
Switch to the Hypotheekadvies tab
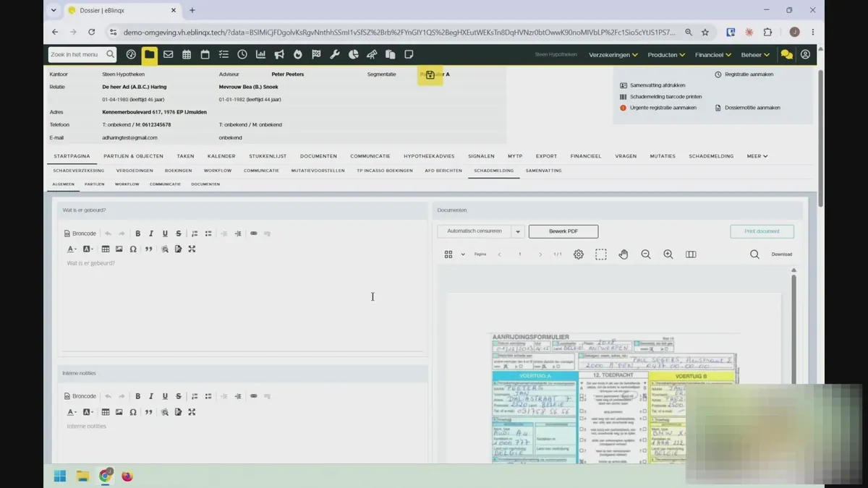click(429, 156)
